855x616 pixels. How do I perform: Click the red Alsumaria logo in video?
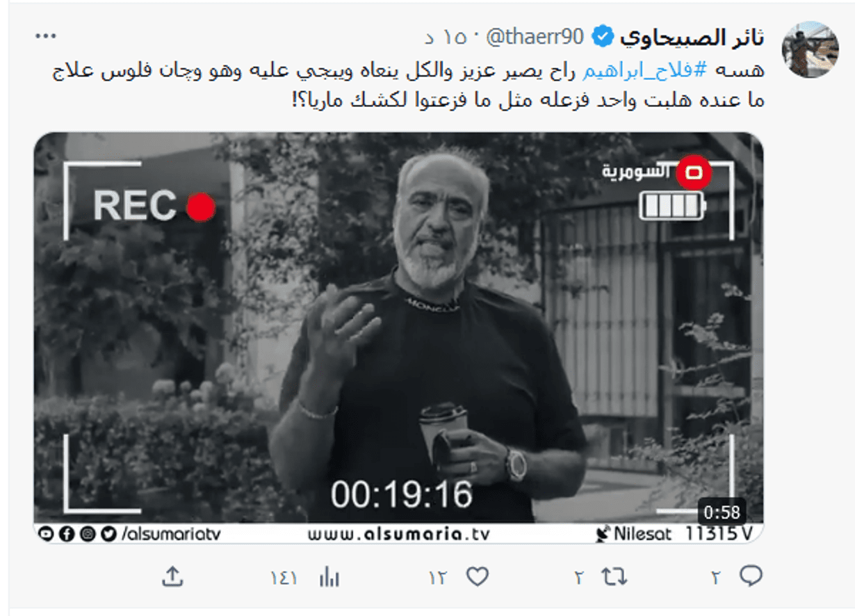coord(693,172)
